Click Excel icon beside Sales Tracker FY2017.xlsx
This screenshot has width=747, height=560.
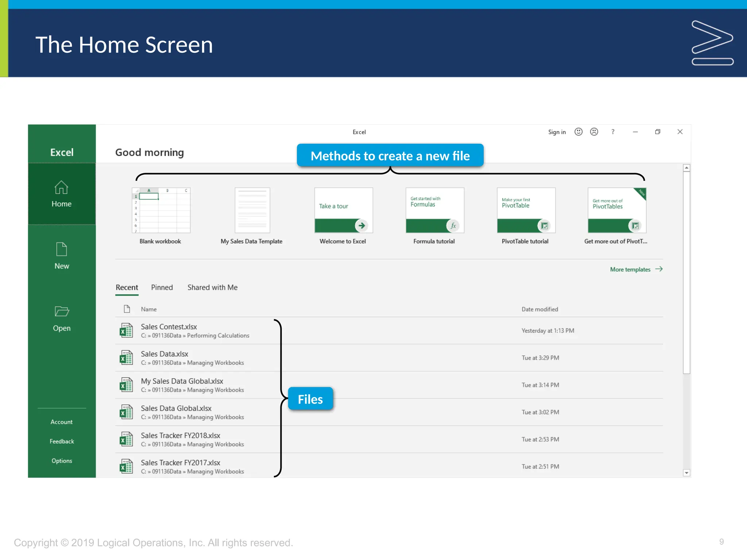[x=126, y=466]
